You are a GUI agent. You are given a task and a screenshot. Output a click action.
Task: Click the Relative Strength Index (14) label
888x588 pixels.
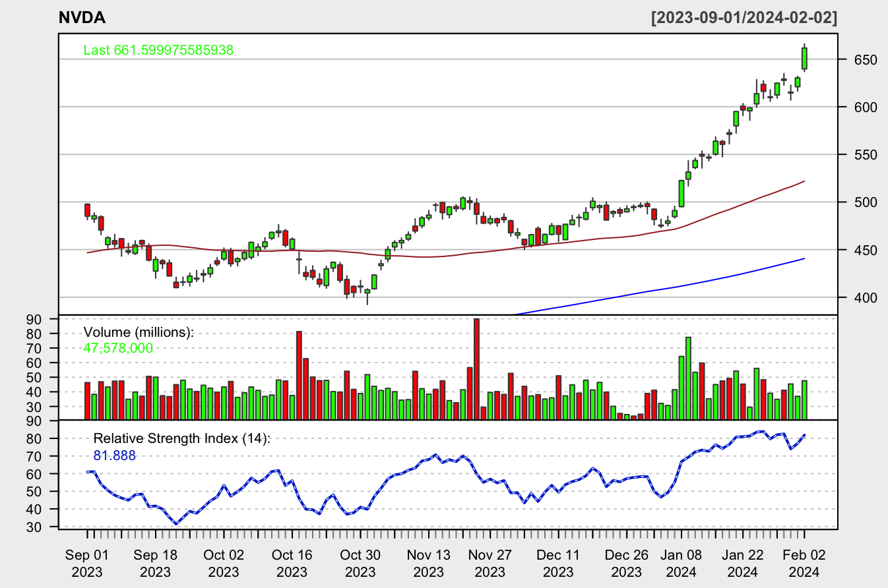coord(182,438)
